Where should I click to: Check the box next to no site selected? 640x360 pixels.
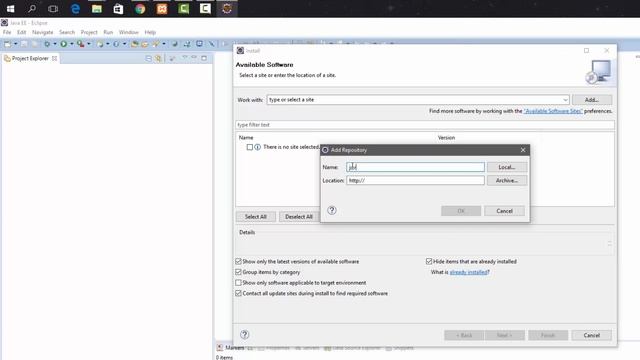(250, 147)
